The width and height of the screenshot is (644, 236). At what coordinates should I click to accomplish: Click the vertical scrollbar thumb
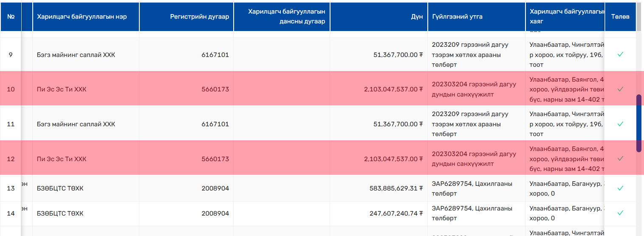[x=639, y=123]
